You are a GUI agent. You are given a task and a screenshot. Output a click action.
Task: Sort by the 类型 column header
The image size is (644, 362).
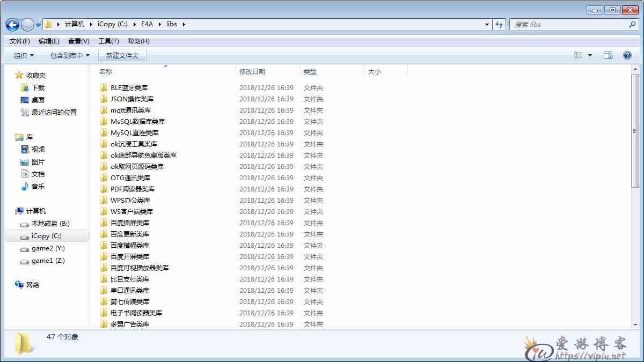coord(310,71)
